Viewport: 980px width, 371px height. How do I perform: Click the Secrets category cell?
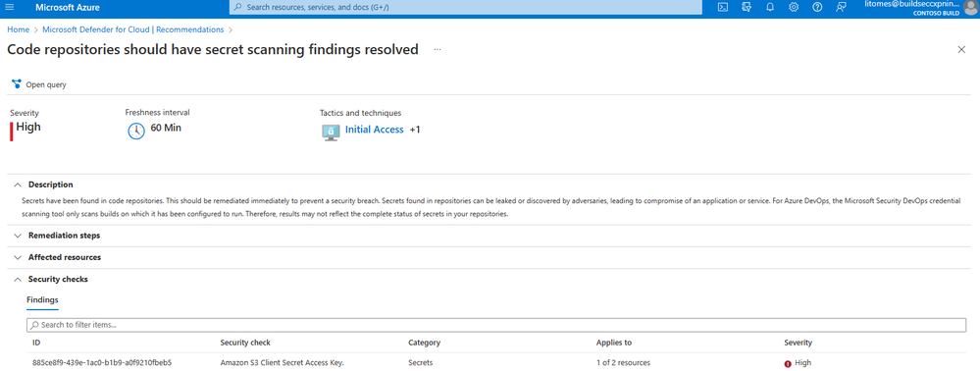(x=420, y=363)
